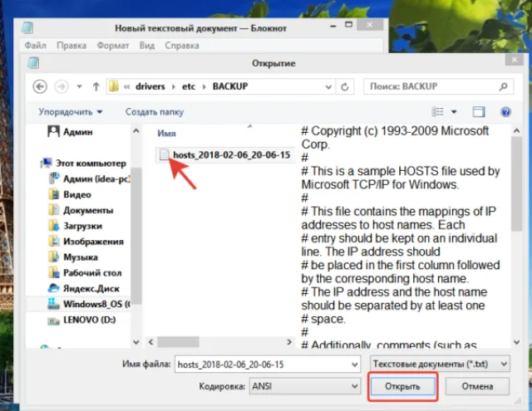The height and width of the screenshot is (411, 532).
Task: Click the file list horizontal scrollbar thumb
Action: point(178,342)
